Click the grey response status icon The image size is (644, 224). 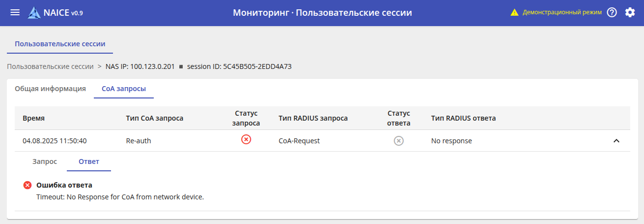click(x=399, y=141)
